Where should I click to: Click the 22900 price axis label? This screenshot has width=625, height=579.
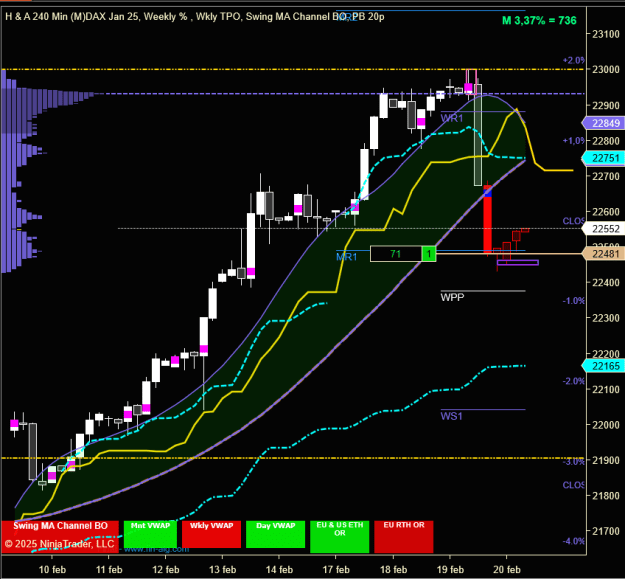(606, 106)
